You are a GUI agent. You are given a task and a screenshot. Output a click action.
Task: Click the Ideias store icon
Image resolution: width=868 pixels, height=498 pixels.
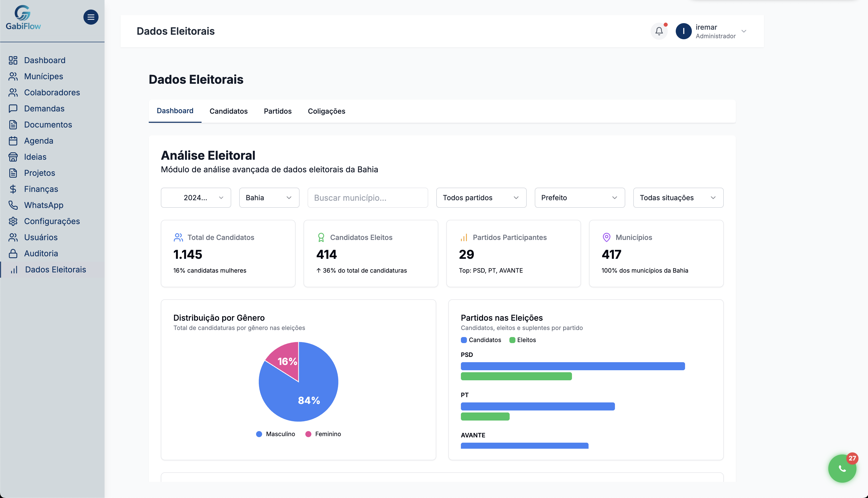(13, 157)
